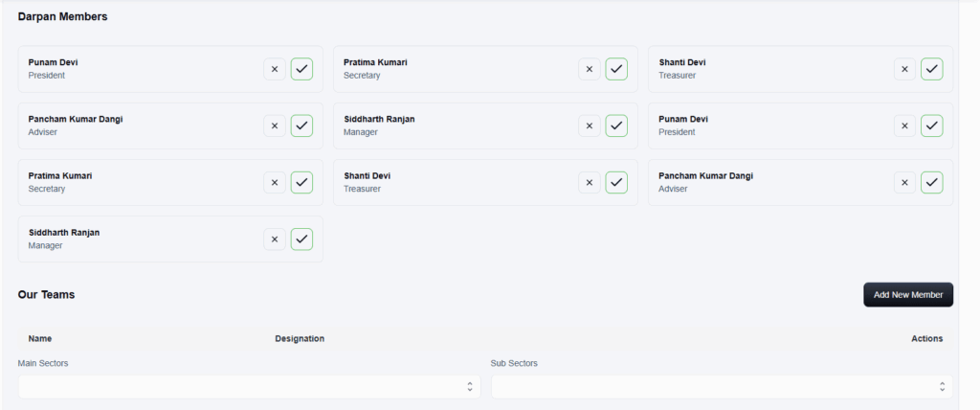
Task: Approve the second Pancham Kumar Dangi Adviser card
Action: [932, 182]
